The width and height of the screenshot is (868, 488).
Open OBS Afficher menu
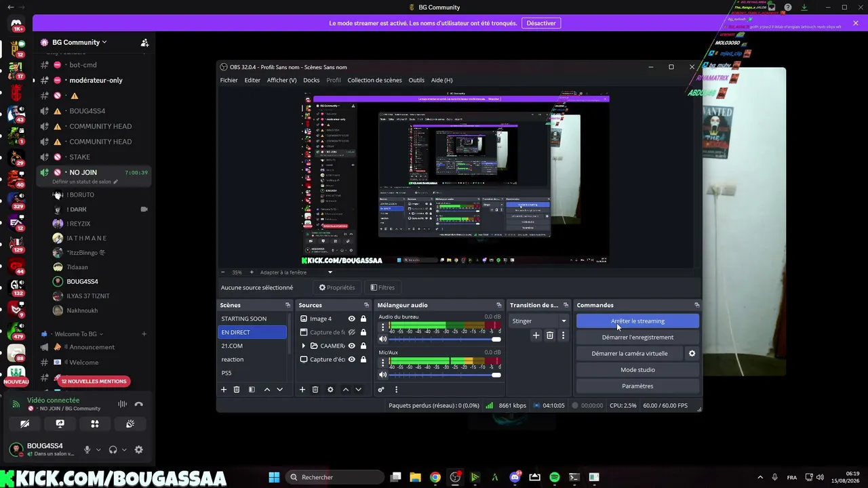tap(281, 80)
